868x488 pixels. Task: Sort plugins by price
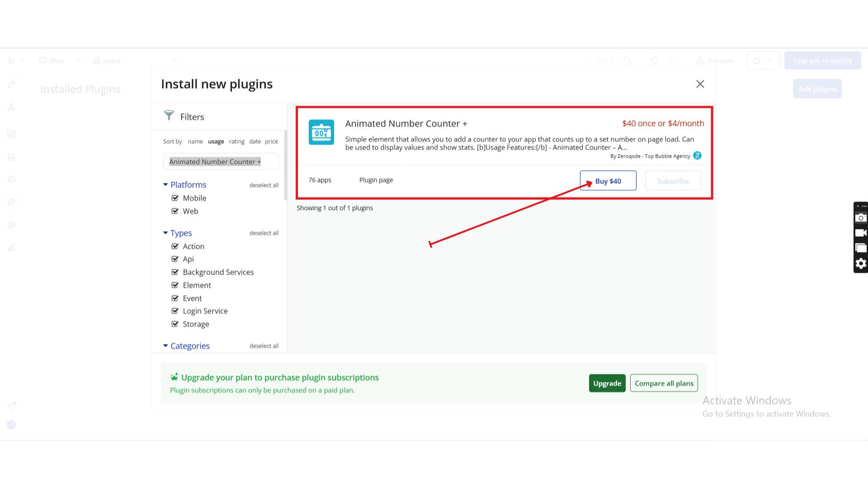[271, 141]
